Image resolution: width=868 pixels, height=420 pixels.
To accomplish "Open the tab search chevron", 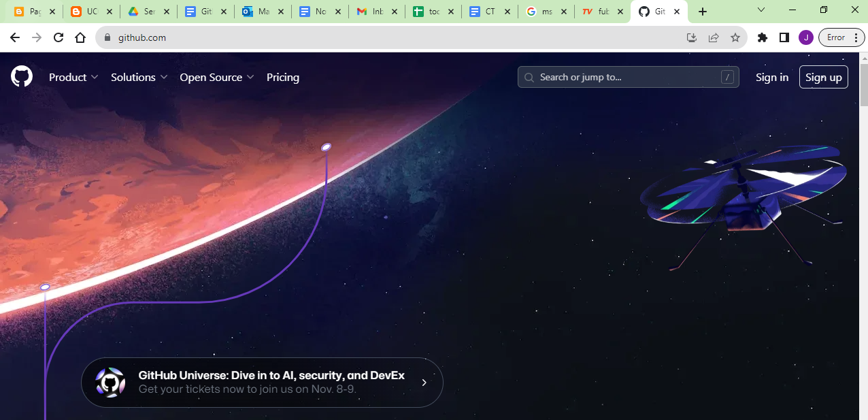I will point(761,10).
